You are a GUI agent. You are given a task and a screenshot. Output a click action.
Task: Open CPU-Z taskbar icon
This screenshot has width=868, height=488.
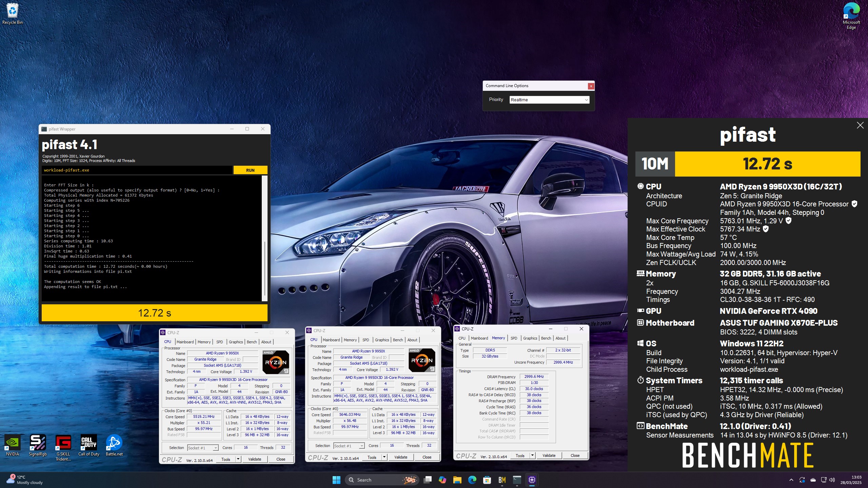click(x=532, y=480)
